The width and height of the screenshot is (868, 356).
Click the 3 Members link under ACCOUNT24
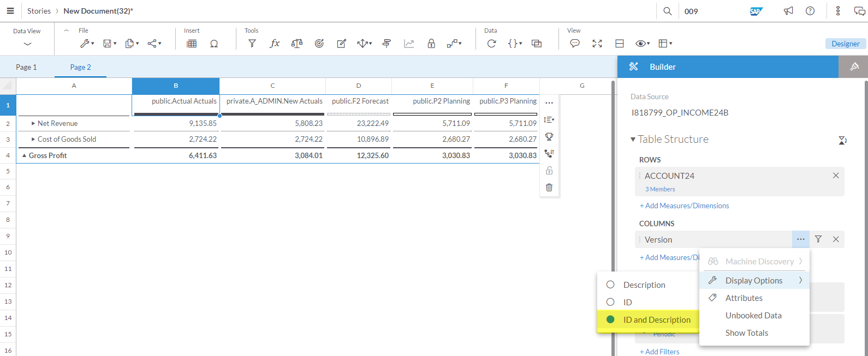point(660,189)
